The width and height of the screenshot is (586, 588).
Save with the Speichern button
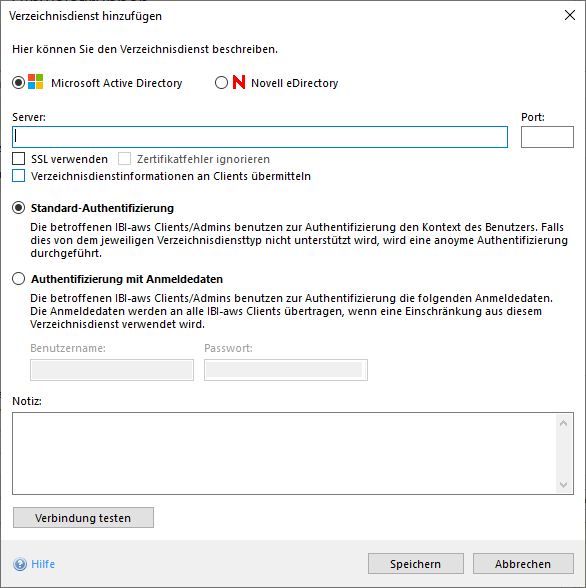(415, 564)
